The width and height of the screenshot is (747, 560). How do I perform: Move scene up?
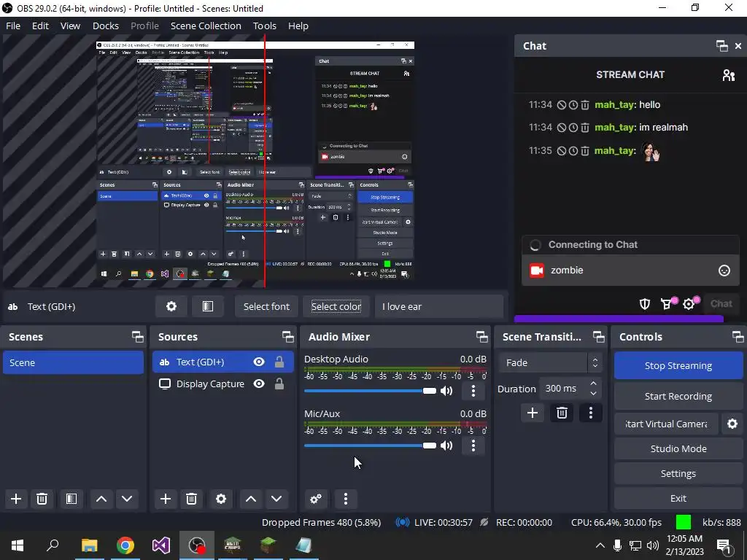101,499
